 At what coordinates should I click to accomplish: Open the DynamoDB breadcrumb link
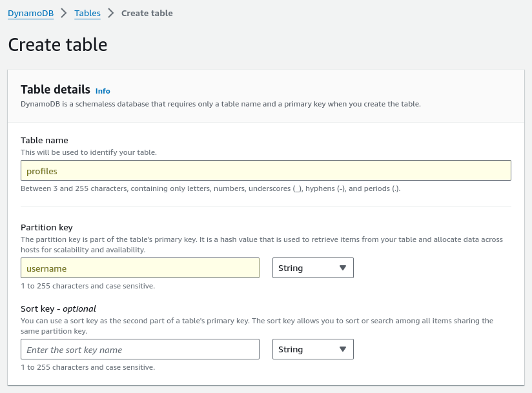(x=30, y=13)
